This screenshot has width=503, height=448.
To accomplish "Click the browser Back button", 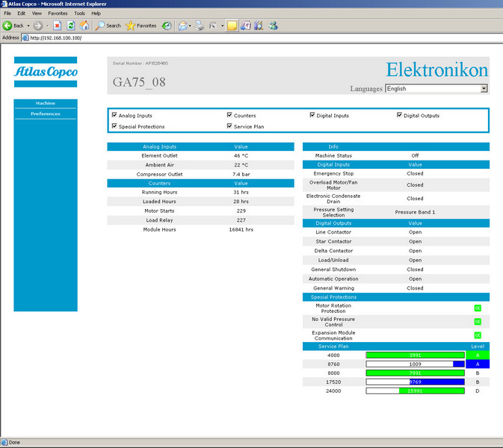I will click(13, 25).
